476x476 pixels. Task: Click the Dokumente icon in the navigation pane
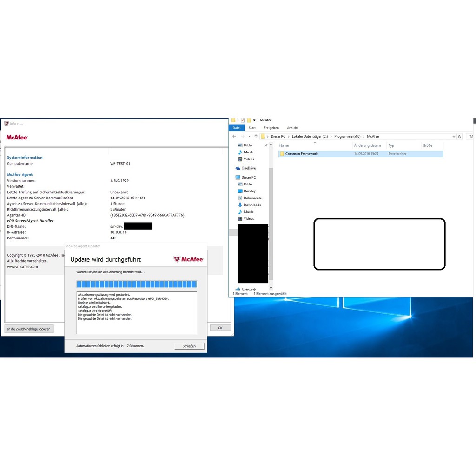[240, 198]
